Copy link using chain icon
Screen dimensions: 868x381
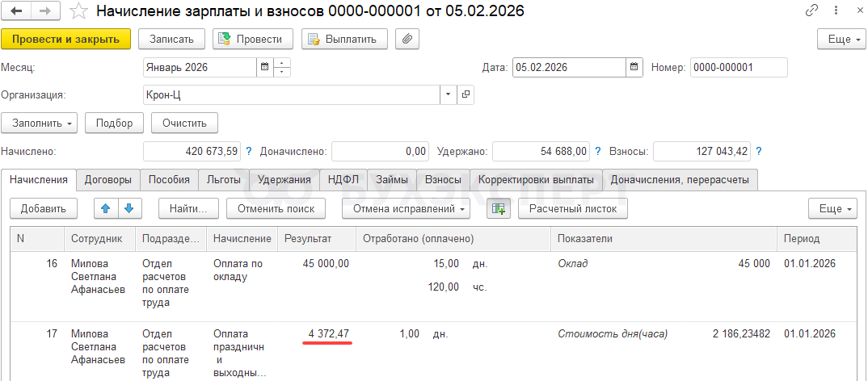pos(812,10)
